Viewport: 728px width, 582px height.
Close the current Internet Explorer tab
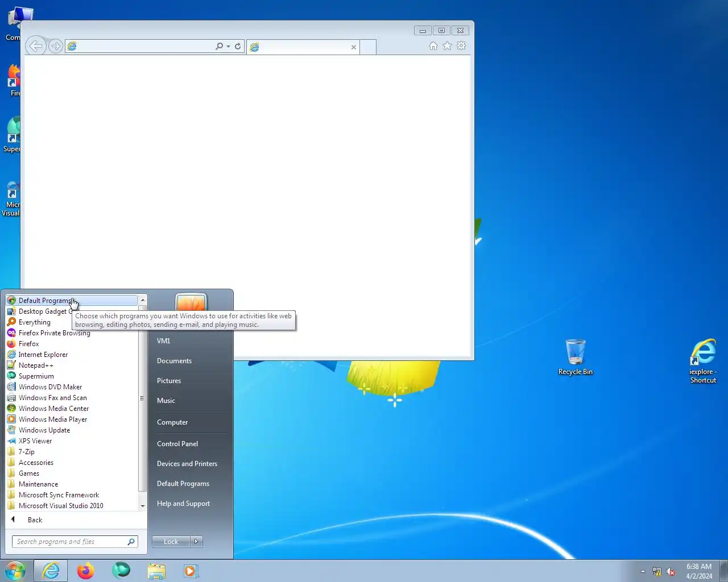click(354, 47)
